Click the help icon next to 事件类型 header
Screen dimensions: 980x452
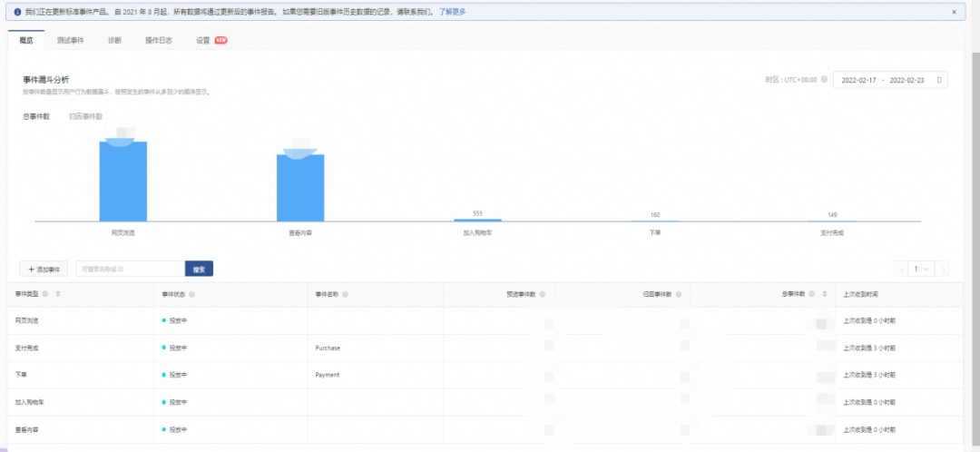click(45, 294)
